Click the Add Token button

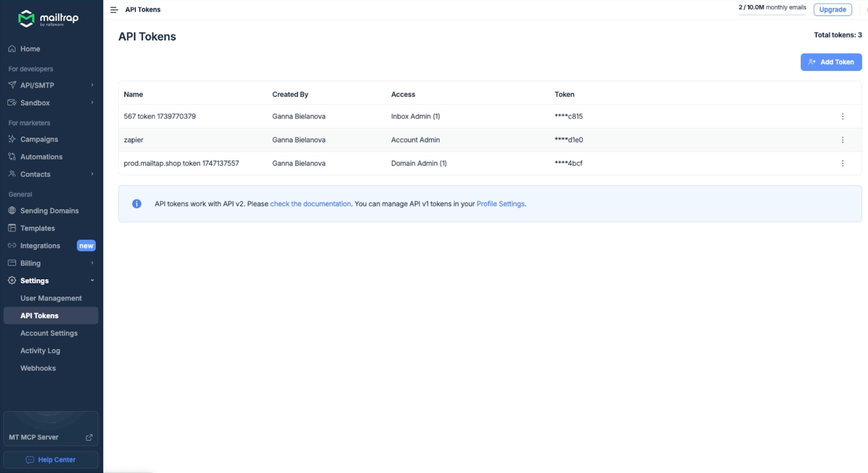(831, 62)
